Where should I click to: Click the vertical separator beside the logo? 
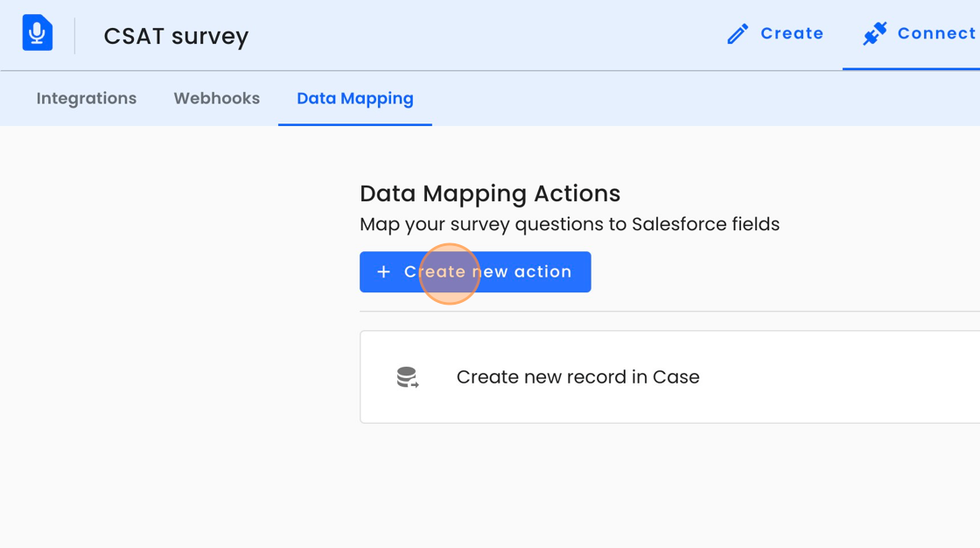click(74, 36)
